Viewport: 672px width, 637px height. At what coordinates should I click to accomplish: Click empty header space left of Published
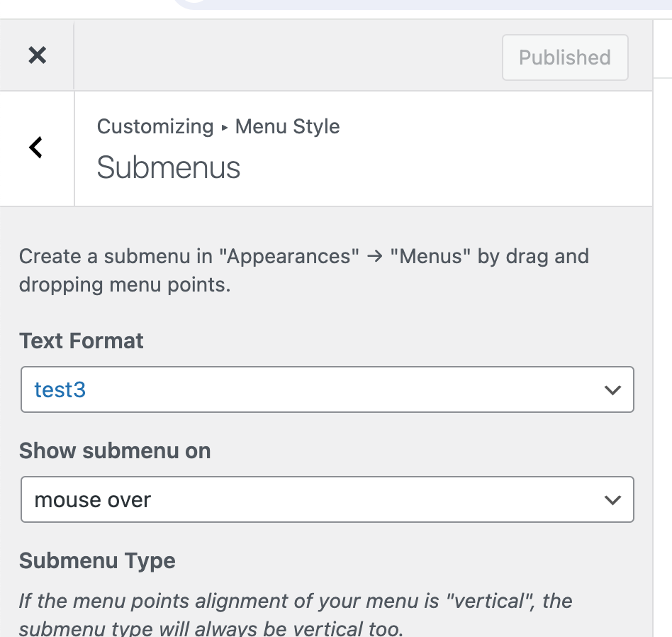click(284, 56)
